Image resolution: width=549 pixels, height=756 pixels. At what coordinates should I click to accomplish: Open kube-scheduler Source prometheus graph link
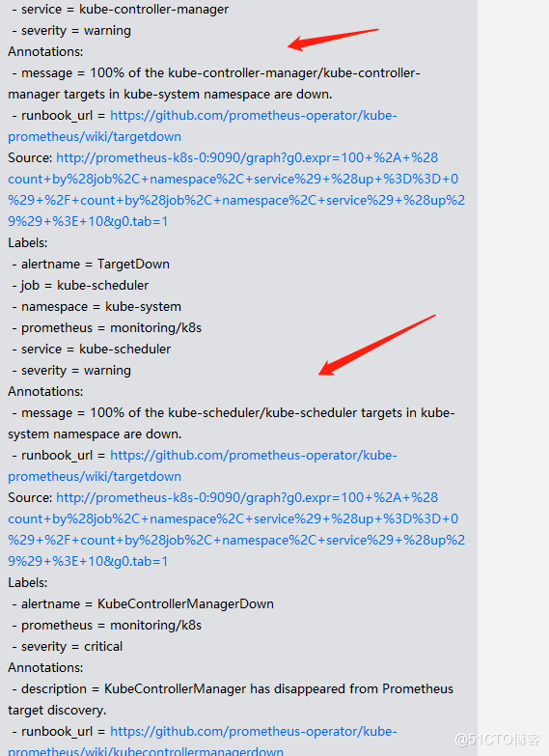[x=236, y=529]
